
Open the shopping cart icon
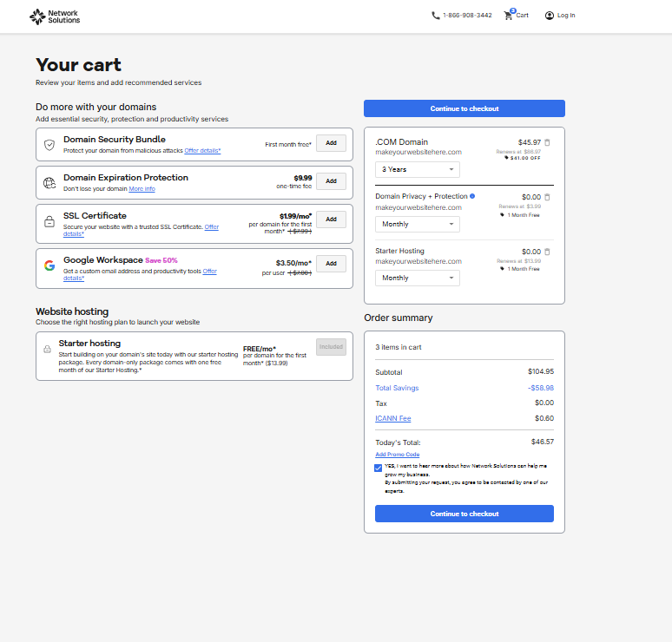pyautogui.click(x=509, y=16)
